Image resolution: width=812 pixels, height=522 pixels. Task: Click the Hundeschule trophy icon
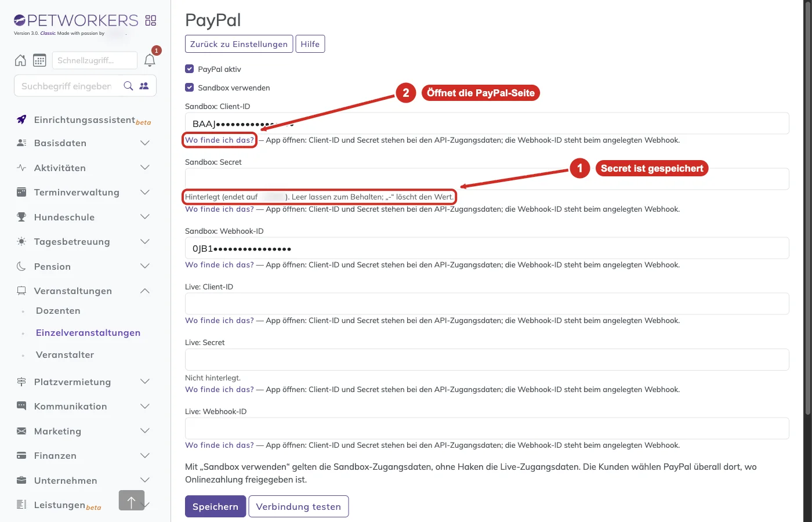tap(21, 217)
